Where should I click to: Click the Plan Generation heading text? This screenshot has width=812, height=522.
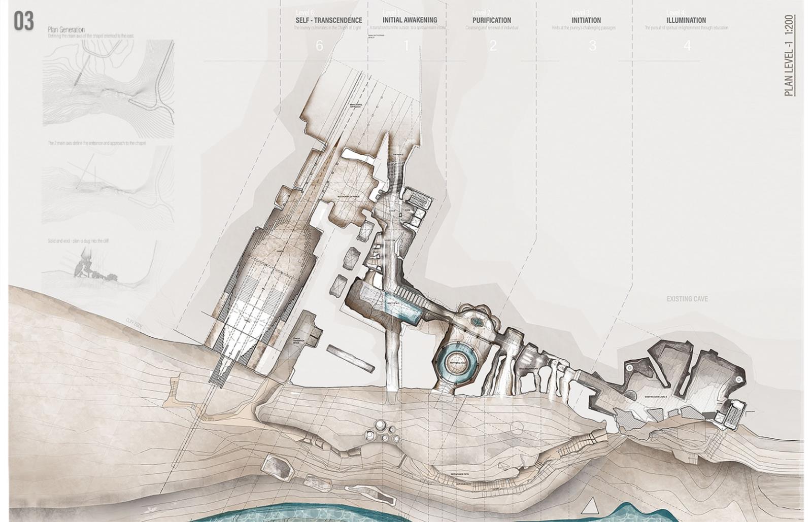pos(66,30)
